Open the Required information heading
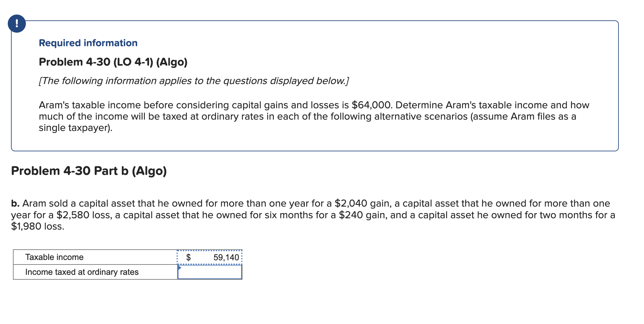Image resolution: width=644 pixels, height=324 pixels. tap(87, 43)
